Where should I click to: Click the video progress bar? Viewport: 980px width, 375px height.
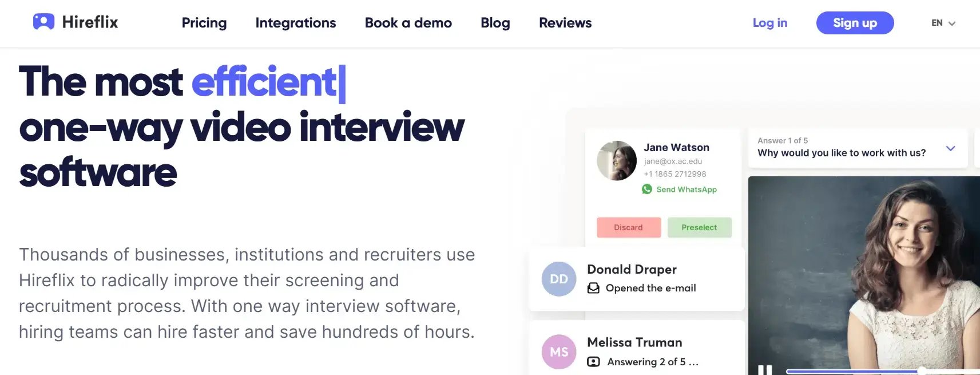pos(883,372)
